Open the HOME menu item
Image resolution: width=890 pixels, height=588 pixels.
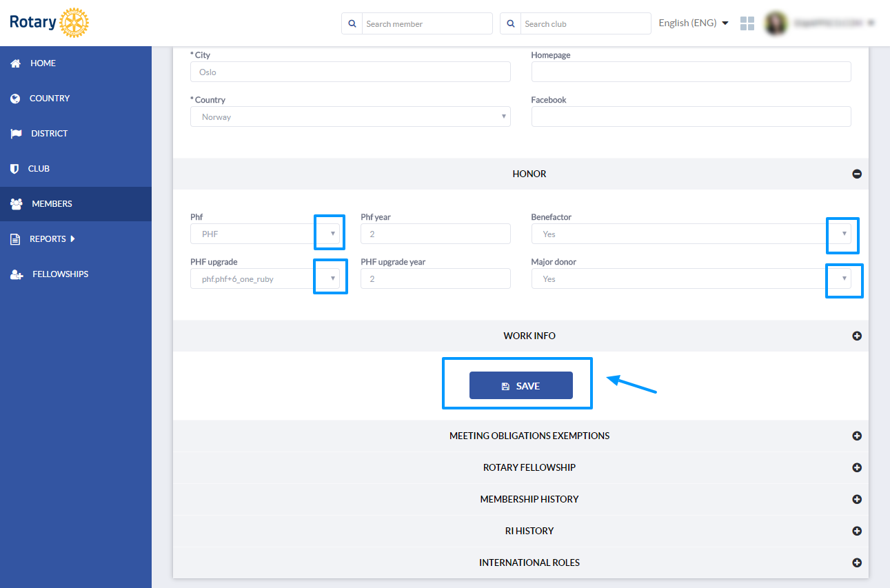[76, 63]
